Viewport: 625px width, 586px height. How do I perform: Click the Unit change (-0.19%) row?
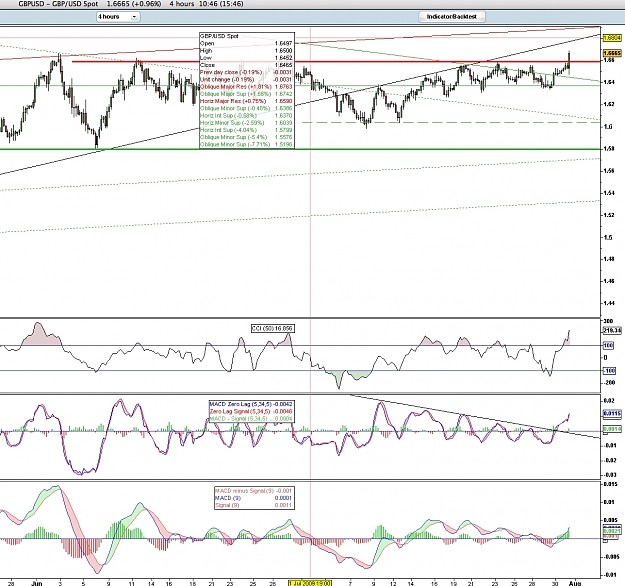[x=246, y=79]
